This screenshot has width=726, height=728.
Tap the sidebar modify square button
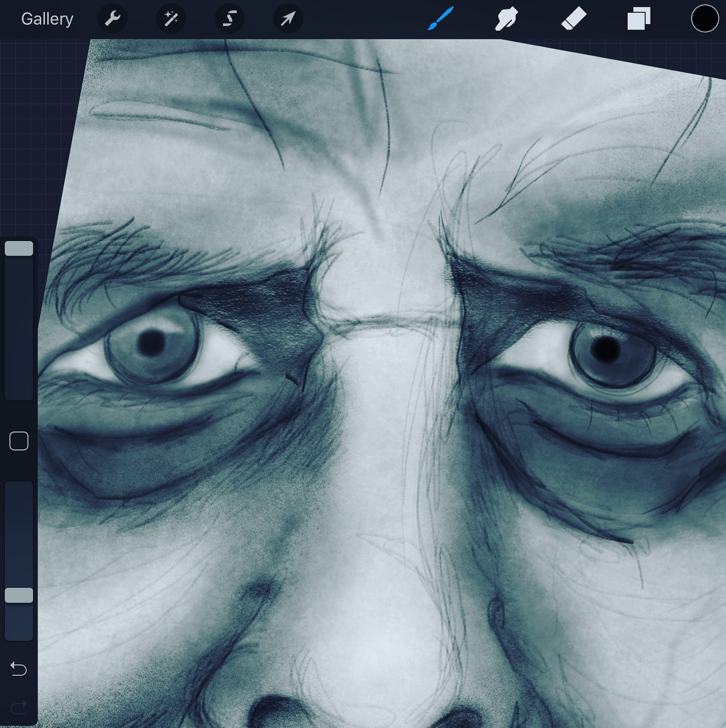(x=19, y=441)
